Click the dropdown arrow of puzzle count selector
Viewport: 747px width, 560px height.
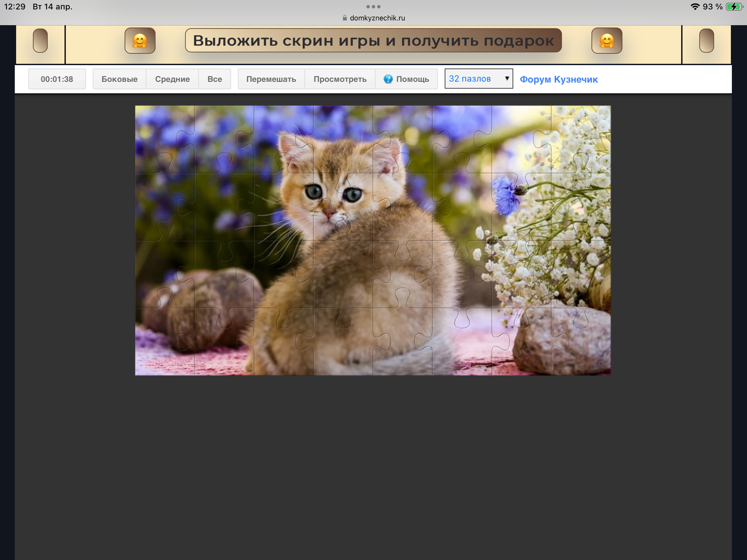[507, 78]
